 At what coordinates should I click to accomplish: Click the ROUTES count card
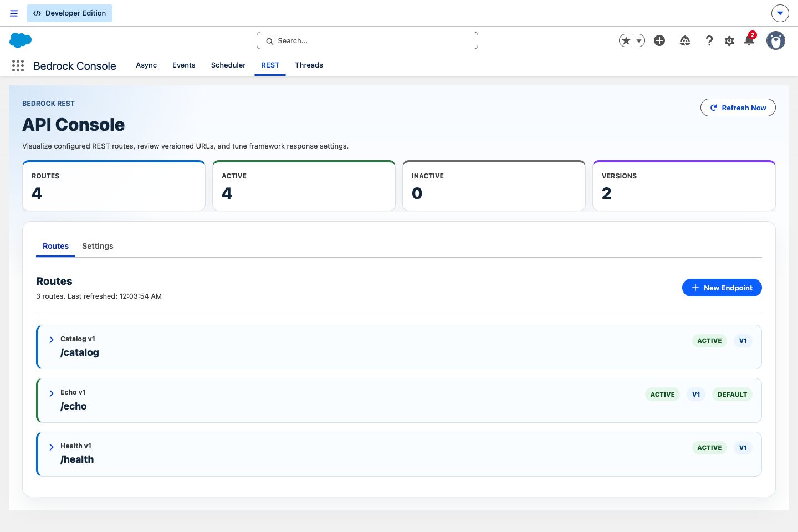[114, 186]
